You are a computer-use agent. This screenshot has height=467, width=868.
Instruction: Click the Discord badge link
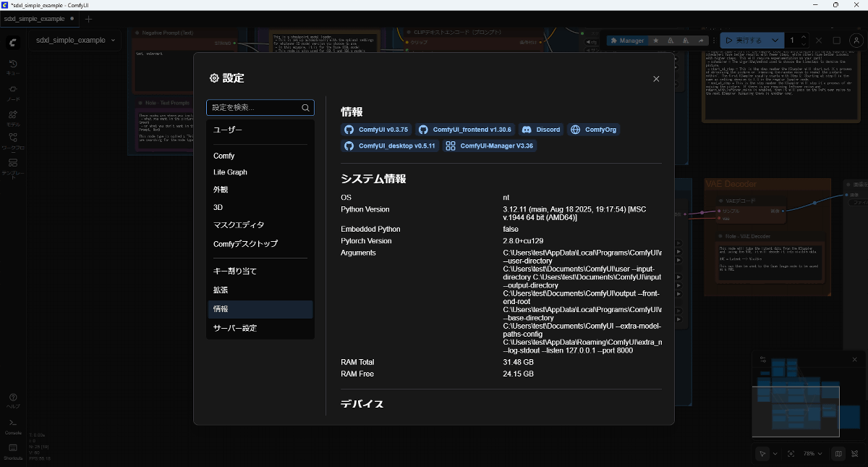[x=541, y=130]
